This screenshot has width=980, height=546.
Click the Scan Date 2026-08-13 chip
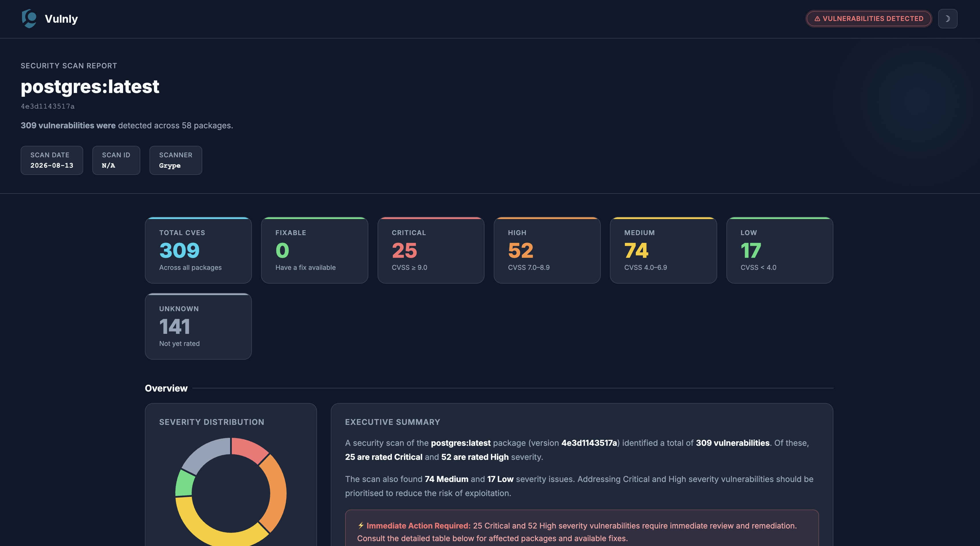(x=52, y=160)
